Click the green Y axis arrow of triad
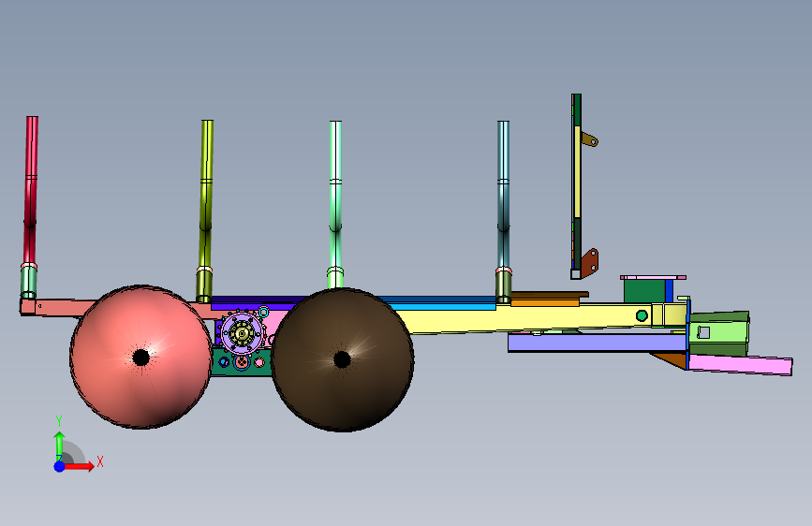The height and width of the screenshot is (526, 812). pos(59,446)
